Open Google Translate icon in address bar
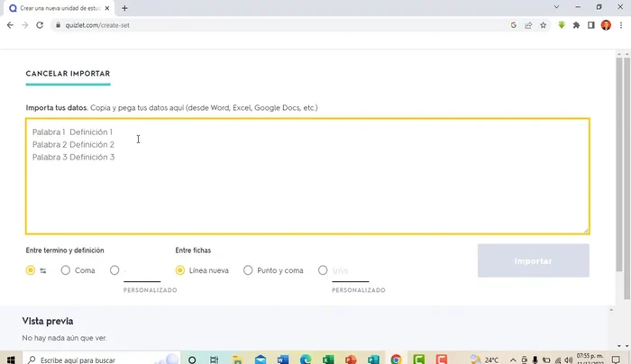The height and width of the screenshot is (364, 631). pos(513,25)
